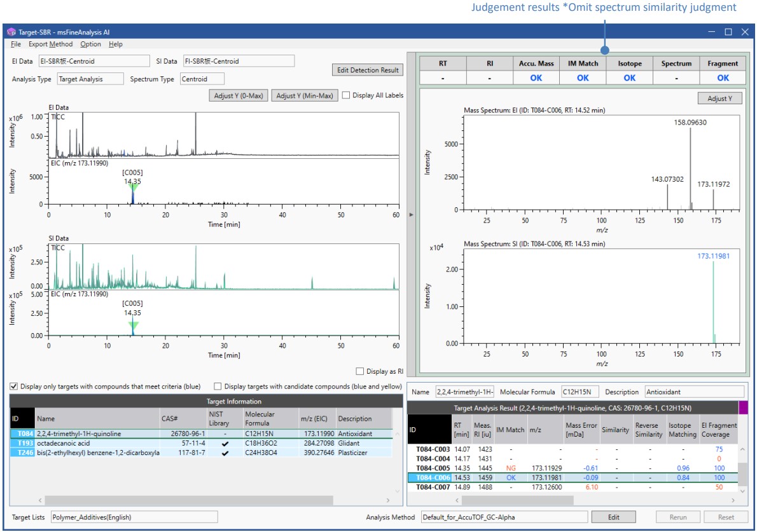This screenshot has height=532, width=757.
Task: Open the File menu
Action: 16,44
